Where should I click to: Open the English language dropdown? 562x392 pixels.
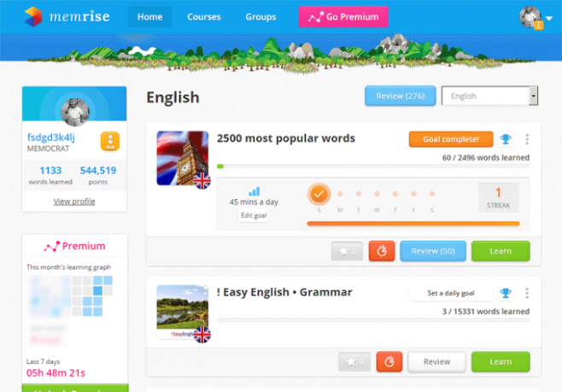(489, 96)
